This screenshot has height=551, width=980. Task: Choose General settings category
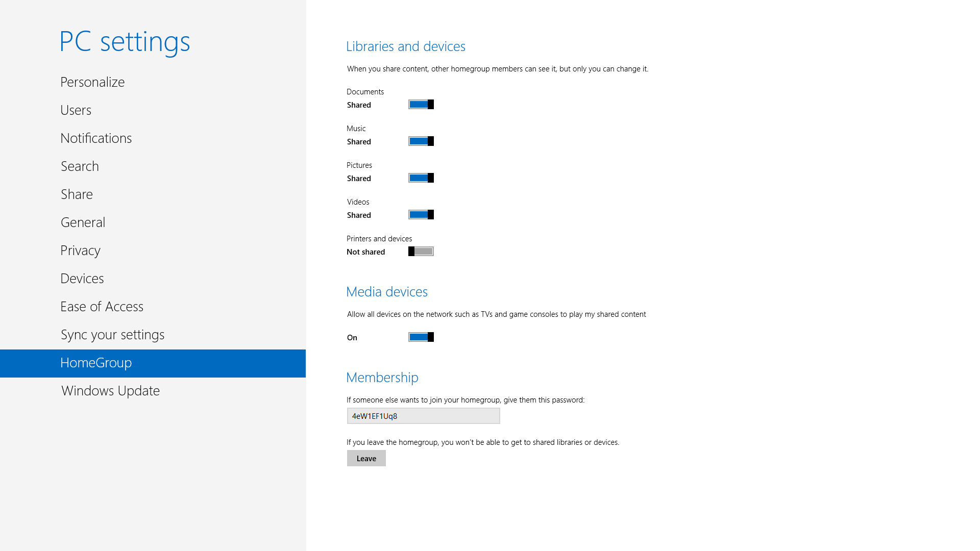83,222
